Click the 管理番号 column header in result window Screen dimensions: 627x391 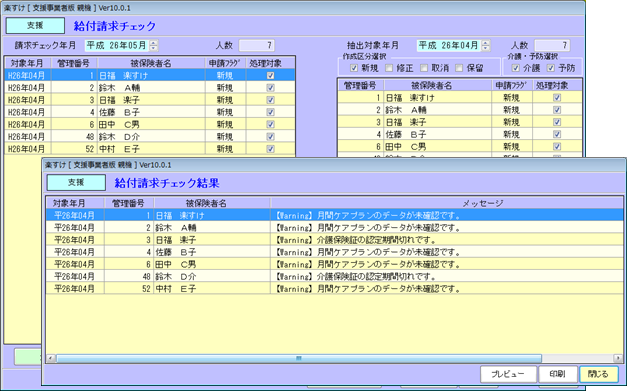tap(129, 203)
